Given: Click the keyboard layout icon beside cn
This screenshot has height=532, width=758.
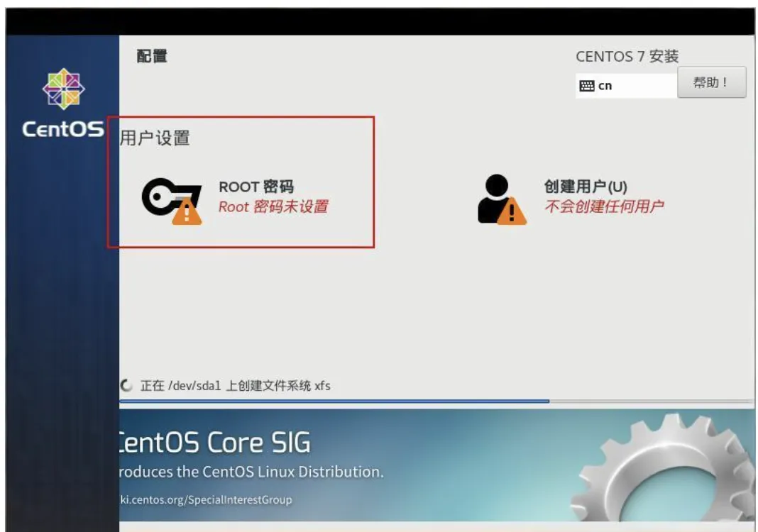Looking at the screenshot, I should [586, 86].
